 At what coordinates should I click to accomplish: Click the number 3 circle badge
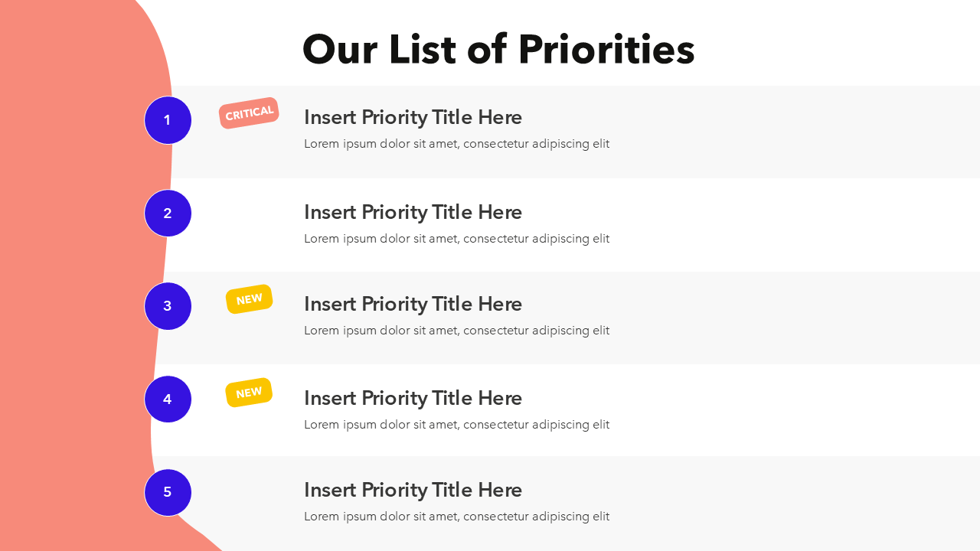(x=168, y=306)
